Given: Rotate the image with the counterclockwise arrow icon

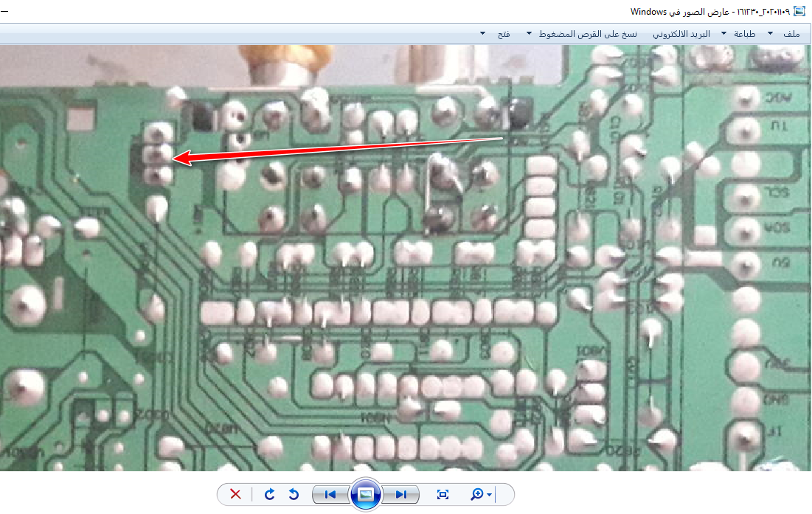Looking at the screenshot, I should (294, 494).
